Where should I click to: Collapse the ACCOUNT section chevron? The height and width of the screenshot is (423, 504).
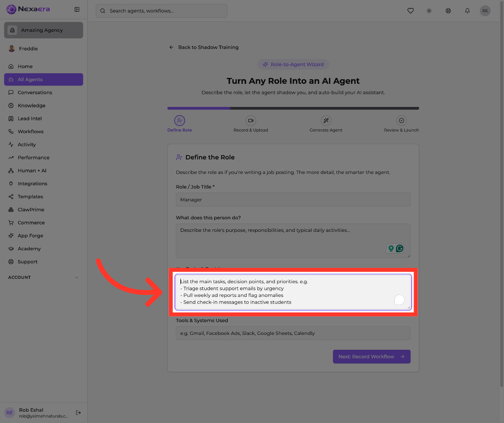pyautogui.click(x=77, y=277)
